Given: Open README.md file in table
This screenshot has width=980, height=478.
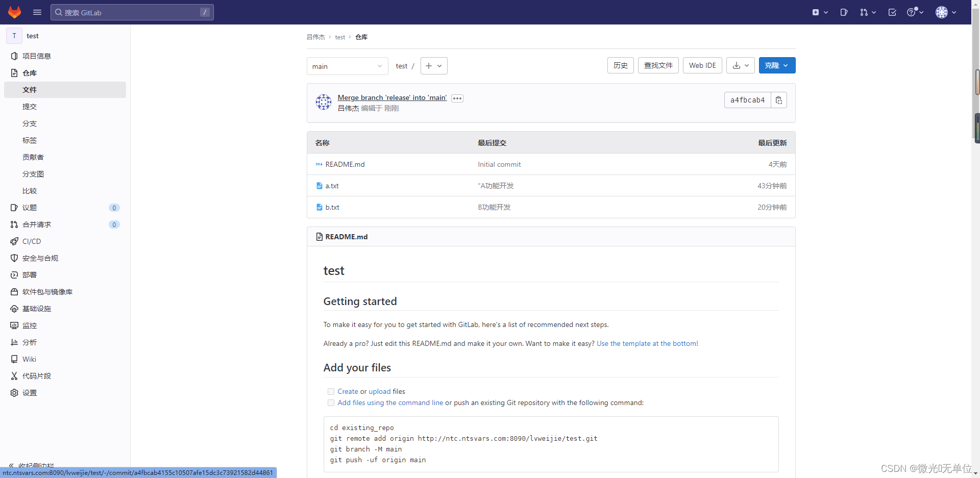Looking at the screenshot, I should pyautogui.click(x=345, y=164).
